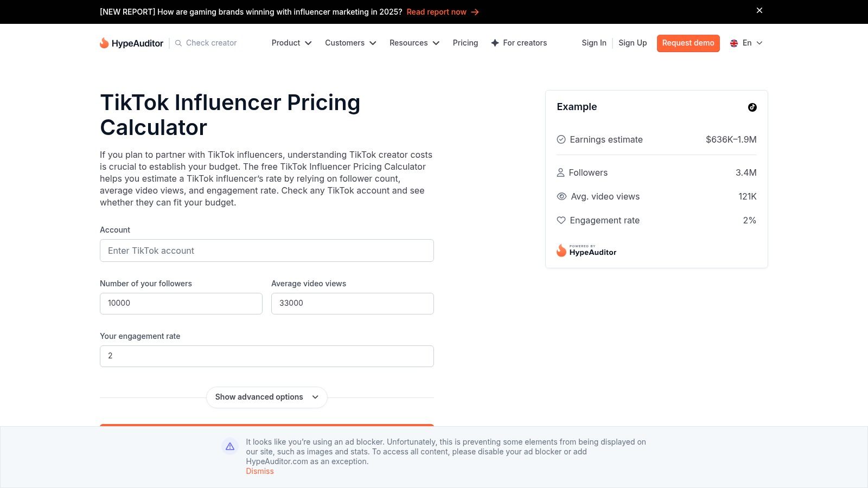This screenshot has height=488, width=868.
Task: Click the HypeAuditor flame logo
Action: [x=104, y=43]
